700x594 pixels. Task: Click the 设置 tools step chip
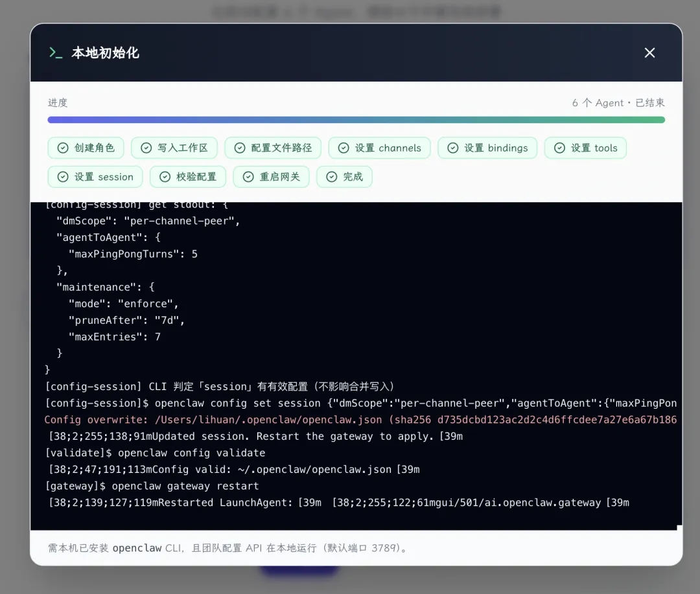(x=585, y=148)
